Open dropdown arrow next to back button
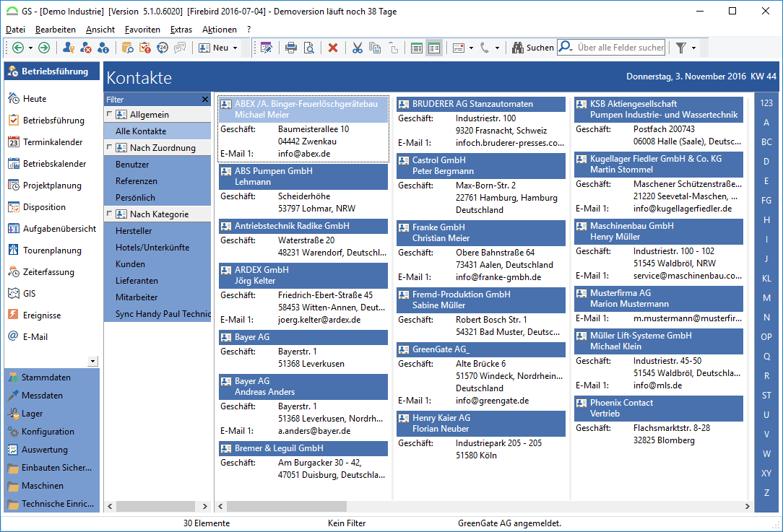This screenshot has width=783, height=532. [x=30, y=48]
